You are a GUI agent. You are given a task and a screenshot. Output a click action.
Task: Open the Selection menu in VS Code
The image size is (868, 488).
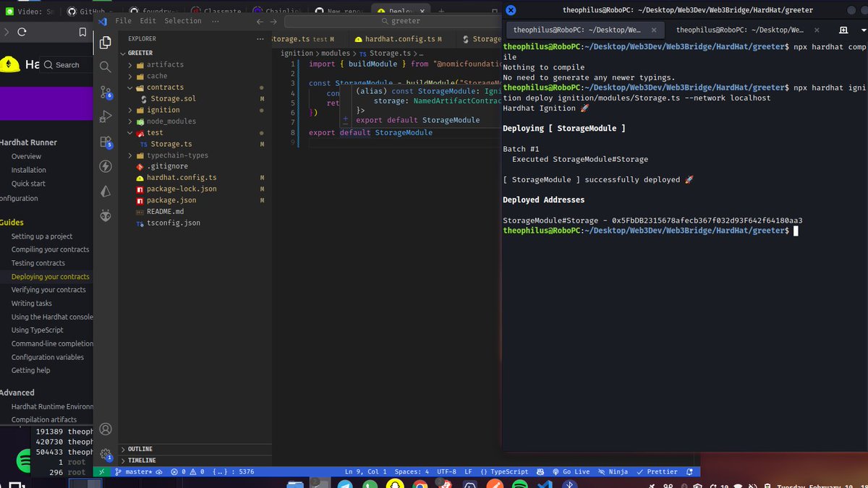coord(183,21)
